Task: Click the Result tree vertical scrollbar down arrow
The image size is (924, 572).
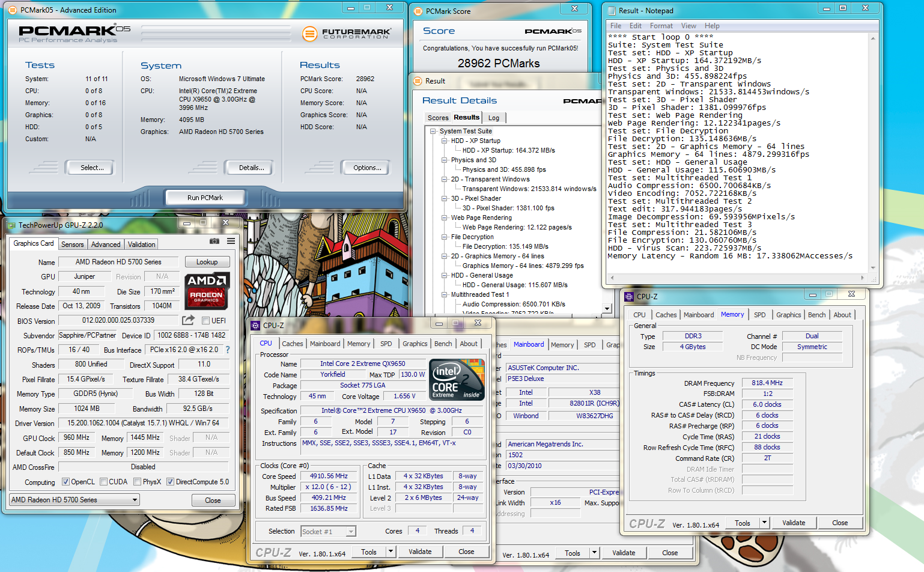Action: [x=607, y=309]
